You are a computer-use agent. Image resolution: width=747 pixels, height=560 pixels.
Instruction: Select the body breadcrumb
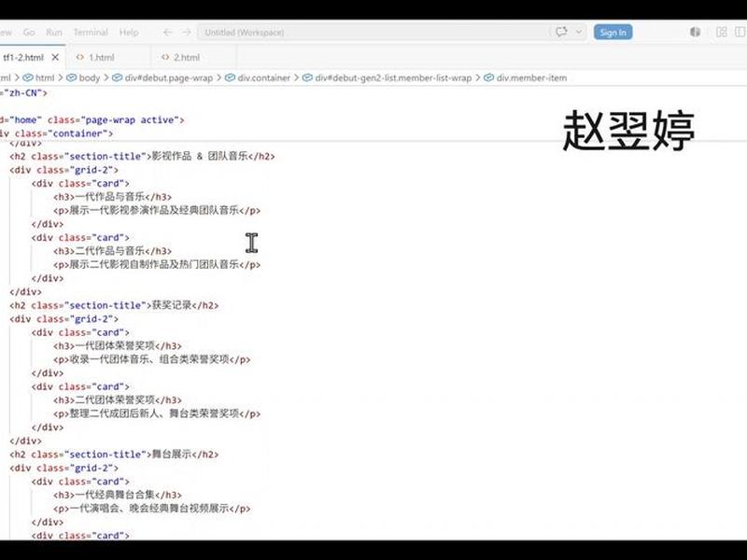point(84,77)
